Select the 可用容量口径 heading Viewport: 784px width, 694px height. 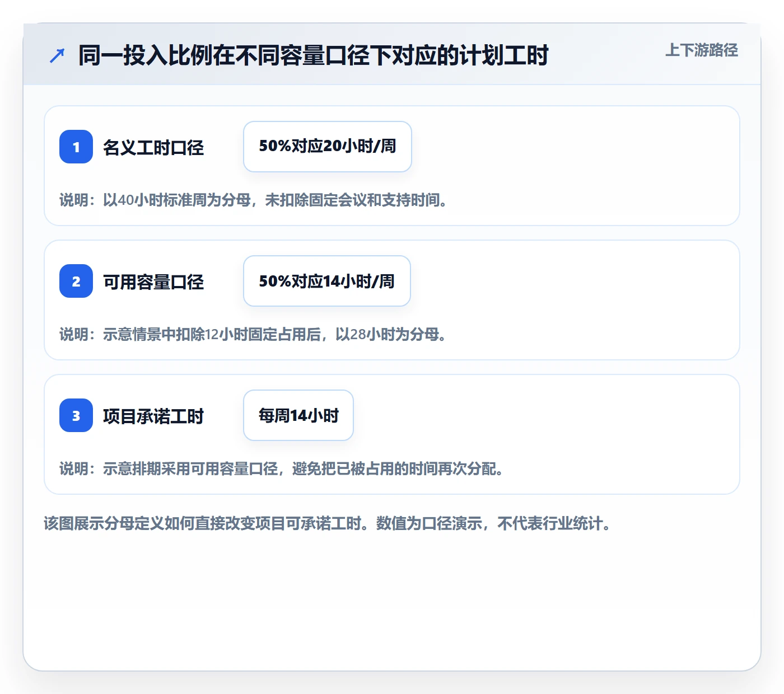click(153, 282)
